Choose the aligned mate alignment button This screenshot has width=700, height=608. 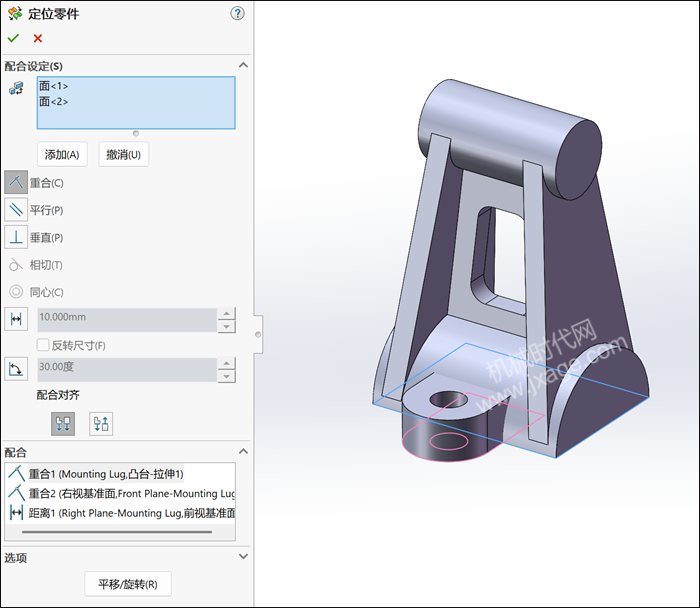(x=63, y=423)
